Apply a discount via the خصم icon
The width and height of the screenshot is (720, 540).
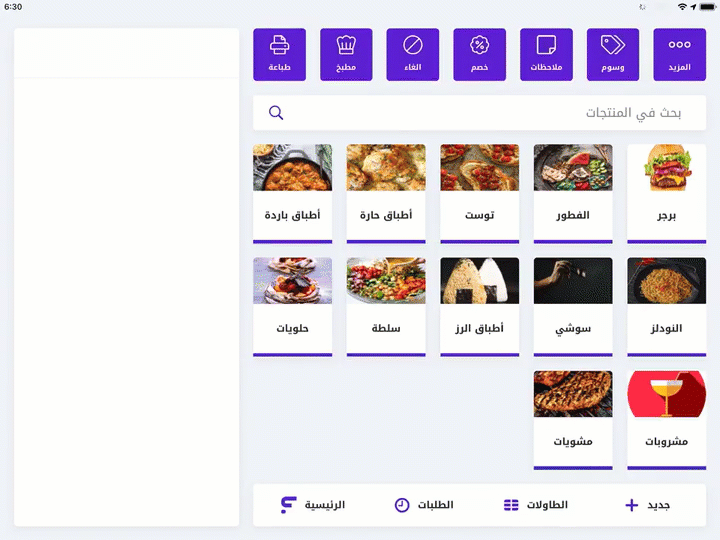(479, 55)
